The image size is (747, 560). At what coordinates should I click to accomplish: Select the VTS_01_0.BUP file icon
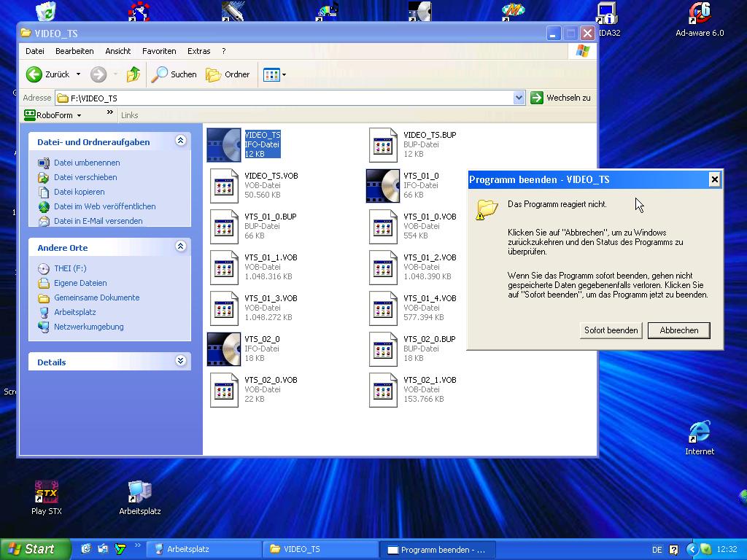click(x=224, y=227)
